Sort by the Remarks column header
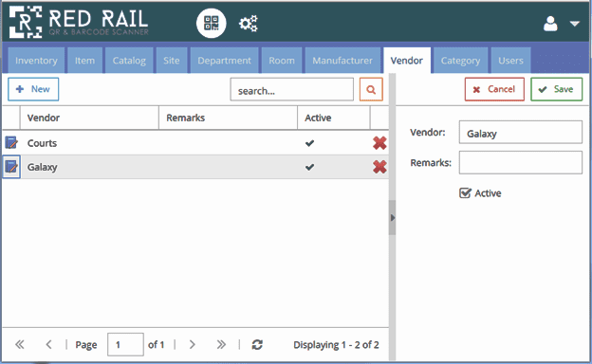This screenshot has width=592, height=364. [x=228, y=118]
